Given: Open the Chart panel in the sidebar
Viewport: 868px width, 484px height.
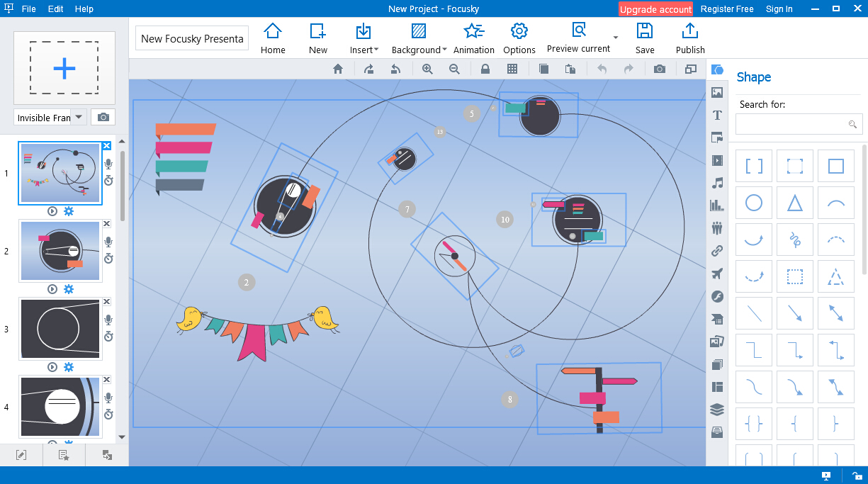Looking at the screenshot, I should 717,206.
